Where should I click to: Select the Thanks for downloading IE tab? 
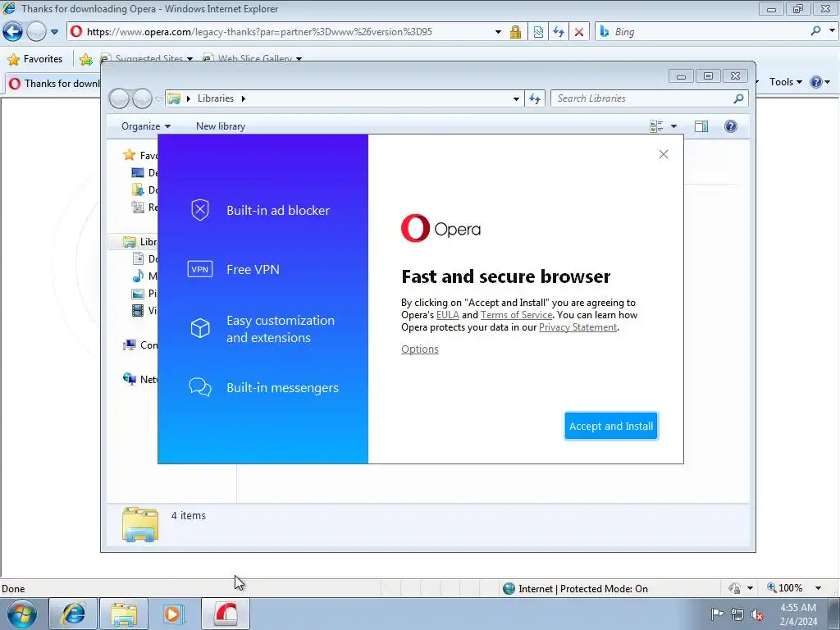(53, 84)
